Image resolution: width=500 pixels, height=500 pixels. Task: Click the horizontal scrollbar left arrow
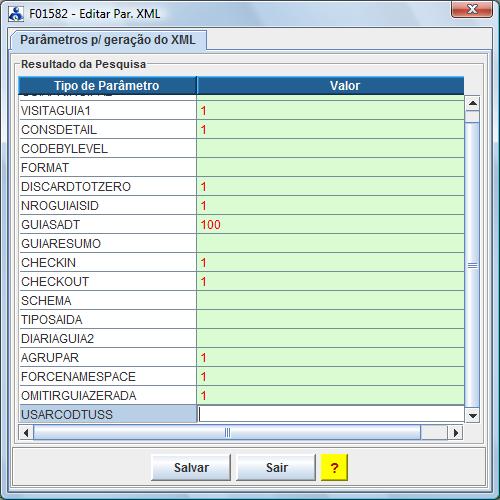pyautogui.click(x=26, y=433)
